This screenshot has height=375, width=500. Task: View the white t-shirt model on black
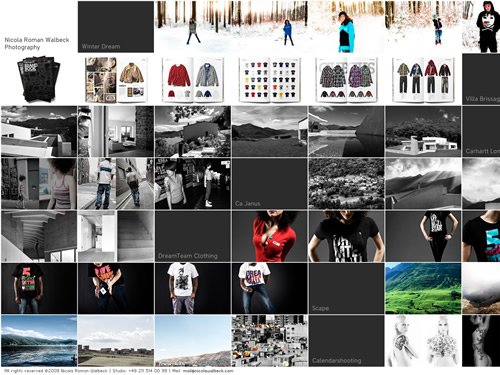193,288
